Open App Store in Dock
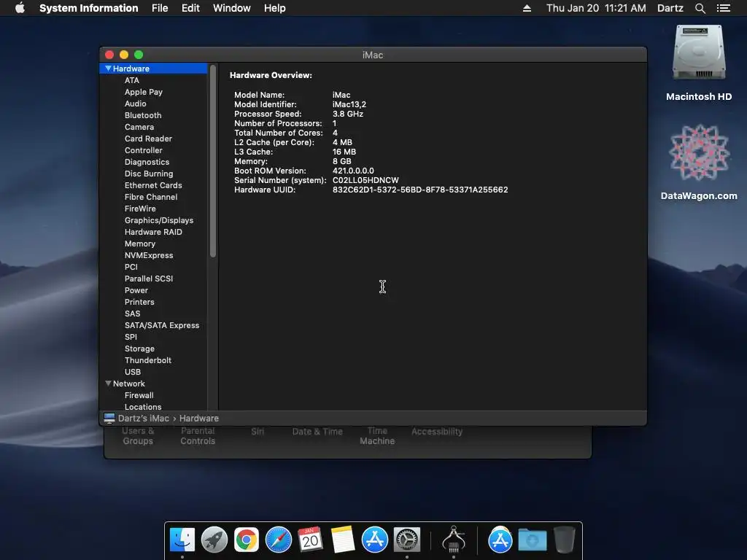747x560 pixels. click(374, 540)
